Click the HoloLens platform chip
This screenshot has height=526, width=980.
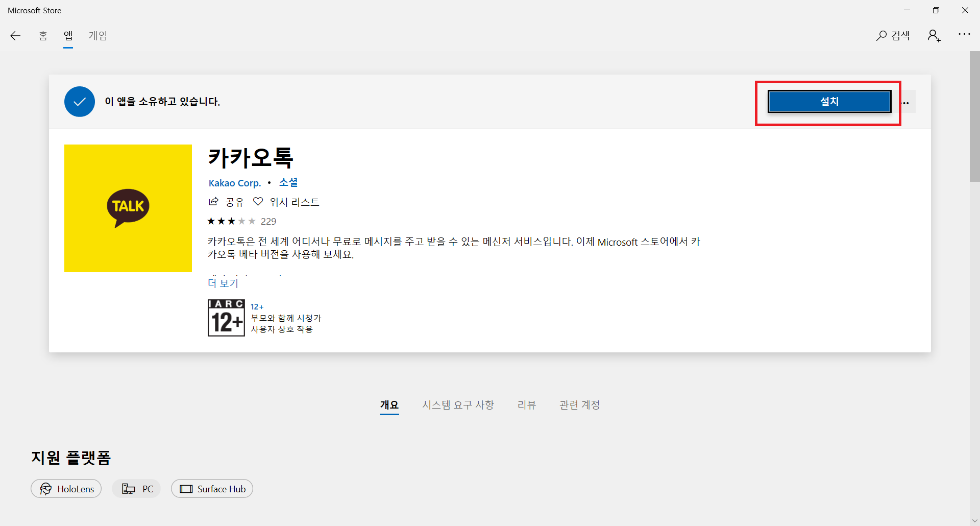click(66, 489)
